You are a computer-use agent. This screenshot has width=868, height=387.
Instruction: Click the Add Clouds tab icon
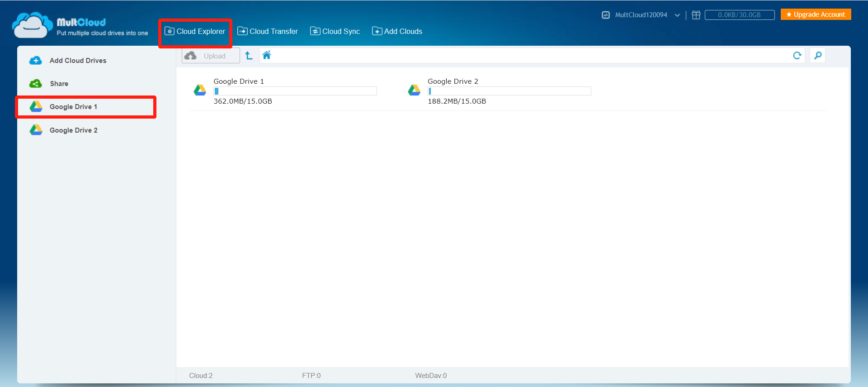(x=377, y=31)
